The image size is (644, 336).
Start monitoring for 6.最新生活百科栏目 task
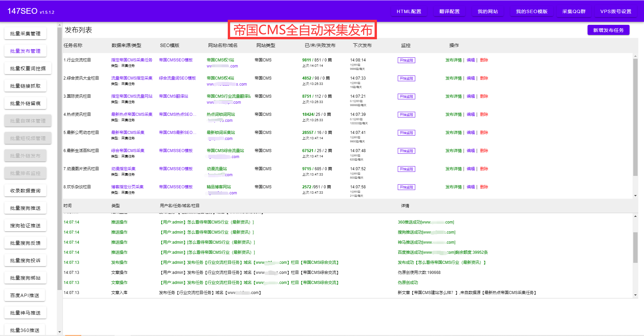[406, 151]
